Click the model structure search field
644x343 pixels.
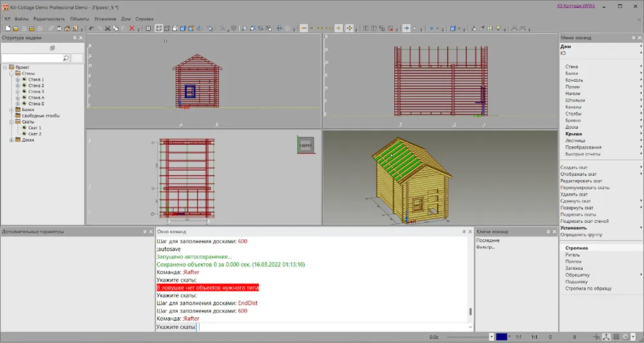coord(32,59)
